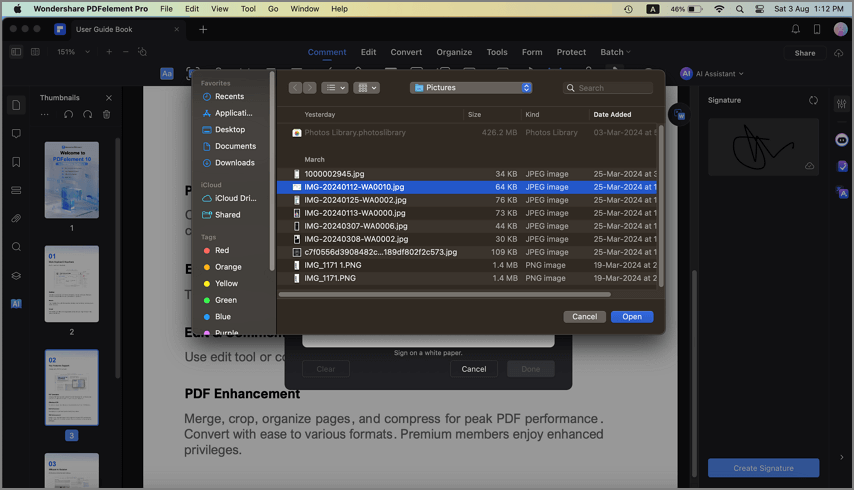Select the saved signature preview

pyautogui.click(x=763, y=147)
